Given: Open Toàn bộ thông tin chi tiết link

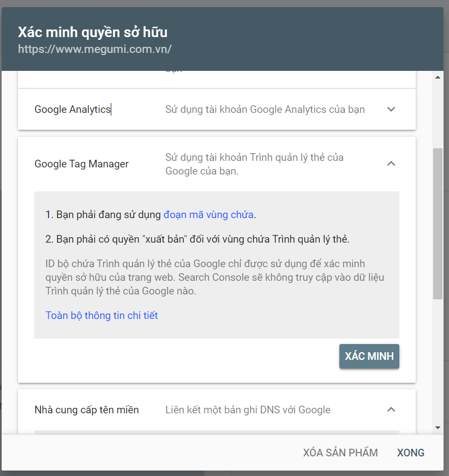Looking at the screenshot, I should pos(101,315).
